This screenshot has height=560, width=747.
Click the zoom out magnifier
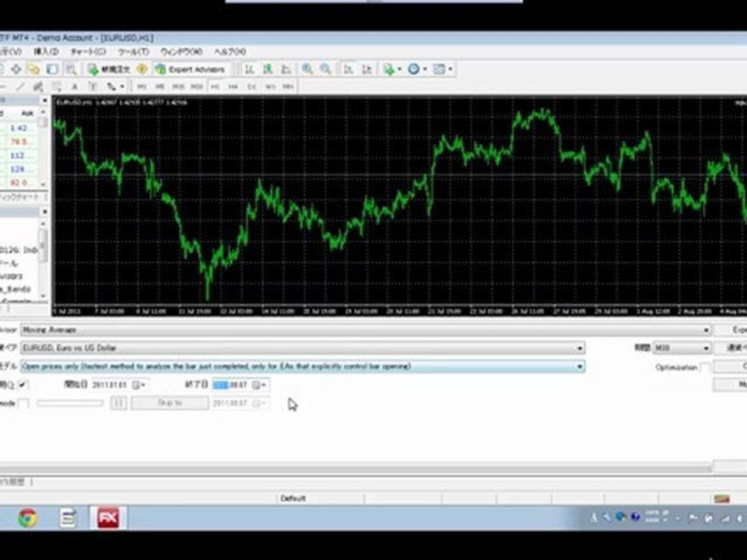click(x=325, y=69)
